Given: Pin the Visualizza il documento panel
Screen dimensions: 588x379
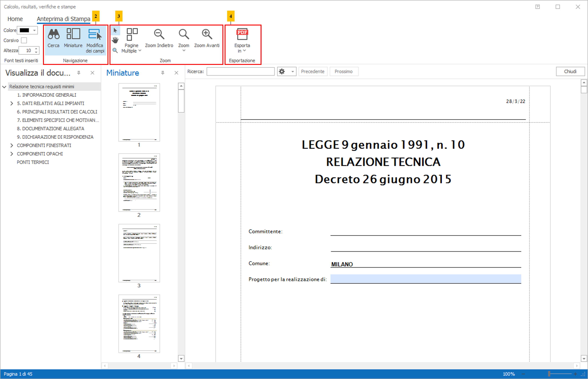Looking at the screenshot, I should coord(79,73).
